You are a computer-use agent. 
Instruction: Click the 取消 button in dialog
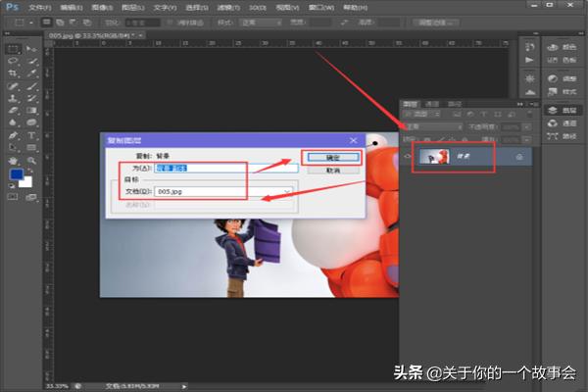click(x=330, y=170)
